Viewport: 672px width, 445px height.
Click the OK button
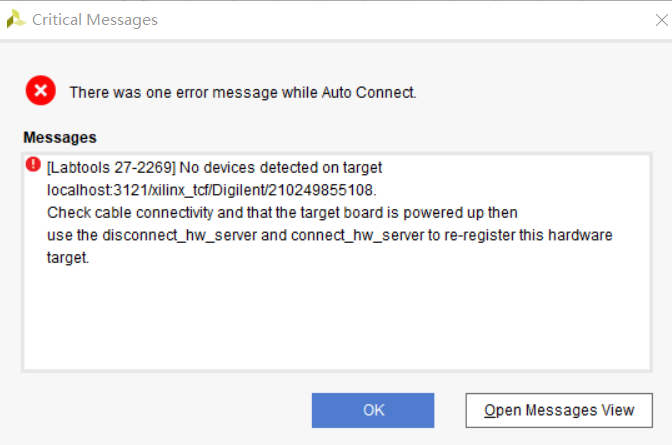tap(373, 410)
